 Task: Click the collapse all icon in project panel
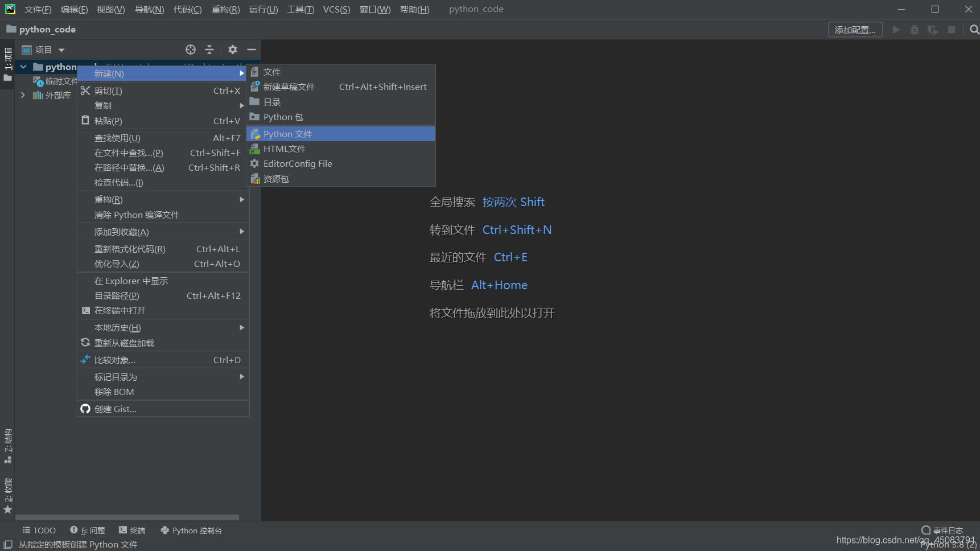tap(209, 50)
